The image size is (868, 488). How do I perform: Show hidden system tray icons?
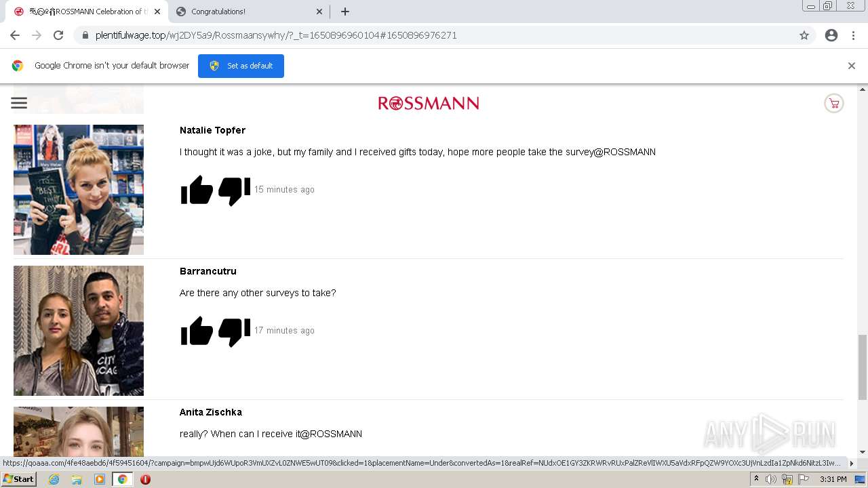(756, 479)
